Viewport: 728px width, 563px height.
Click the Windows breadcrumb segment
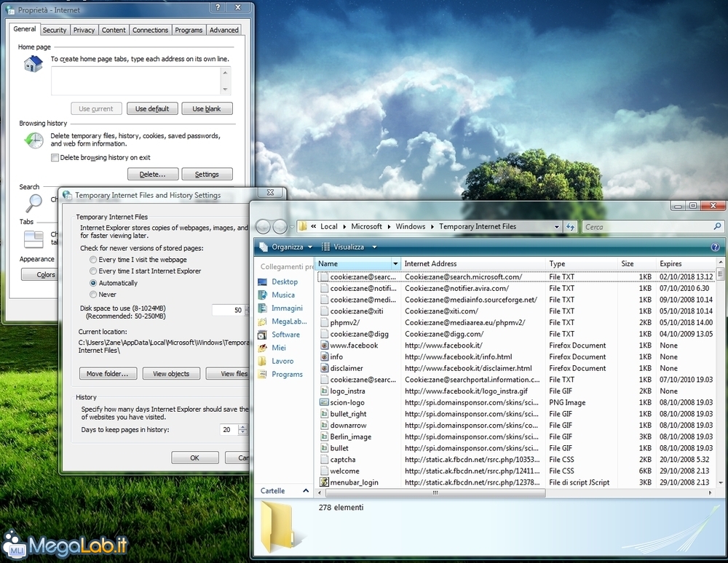pyautogui.click(x=411, y=226)
